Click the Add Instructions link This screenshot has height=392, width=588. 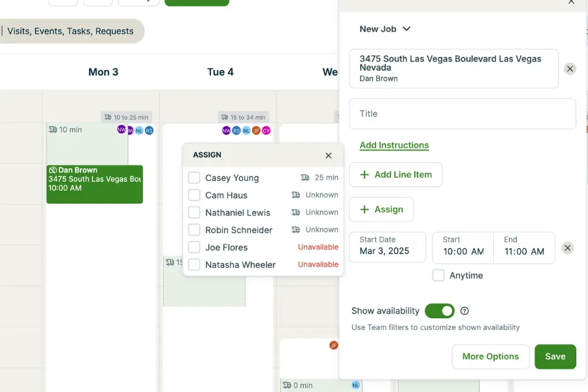coord(394,145)
